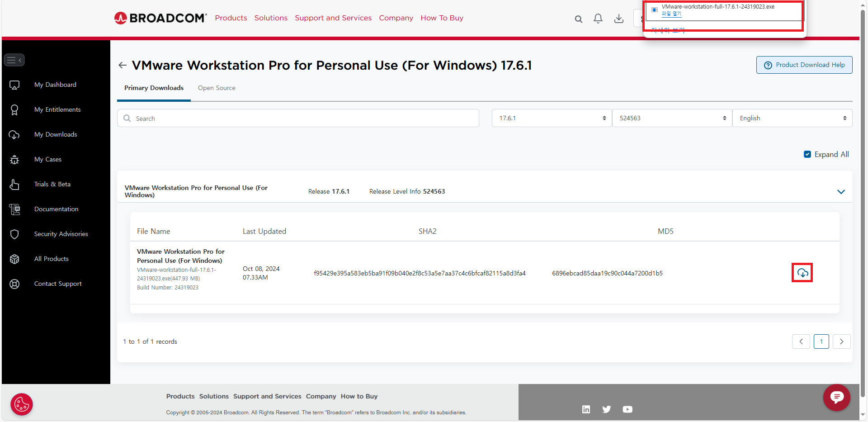Click the MD5 hash 6896ebcad85daa19c90c044a7200d1b5
868x422 pixels.
tap(607, 273)
